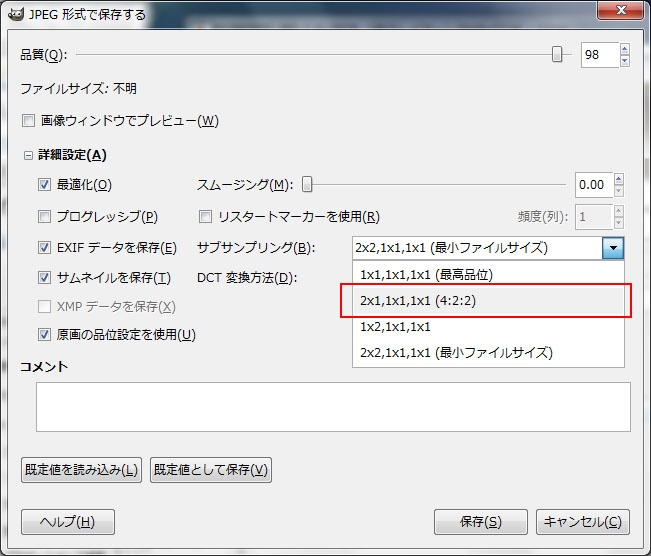Click the 頻度(列) stepper down arrow
Image resolution: width=651 pixels, height=556 pixels.
619,223
